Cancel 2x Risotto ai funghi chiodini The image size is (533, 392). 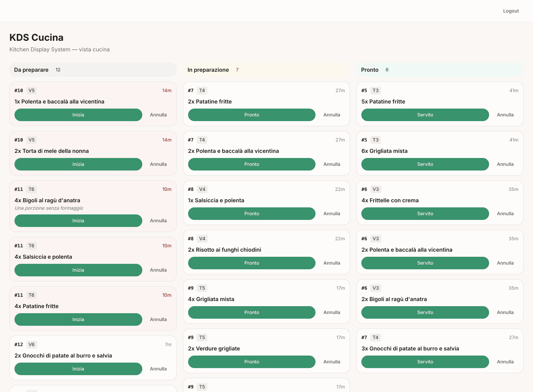tap(332, 263)
